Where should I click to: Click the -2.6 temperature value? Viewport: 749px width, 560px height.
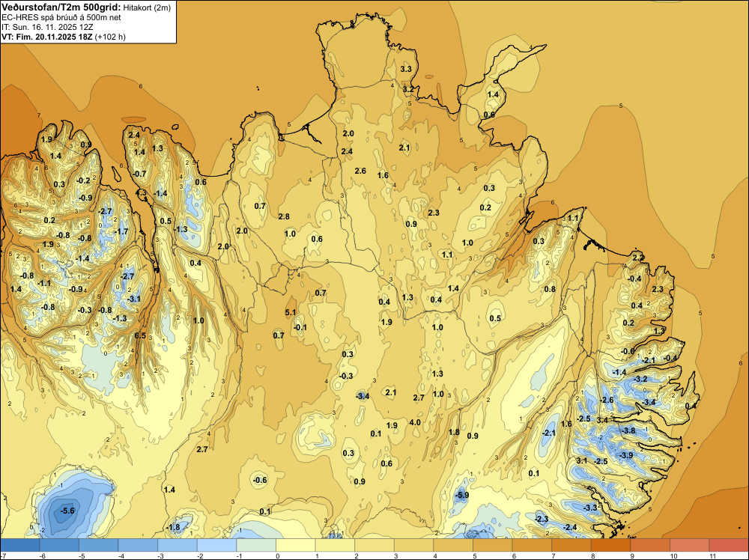[x=607, y=400]
